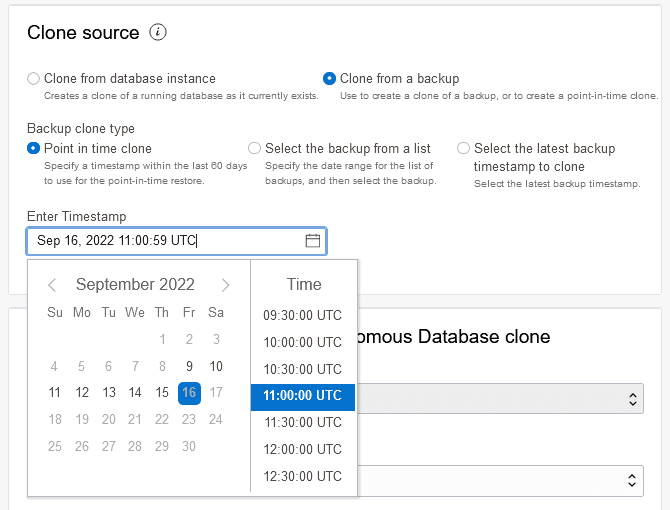Go to next month in calendar
Screen dimensions: 670x510
[225, 285]
